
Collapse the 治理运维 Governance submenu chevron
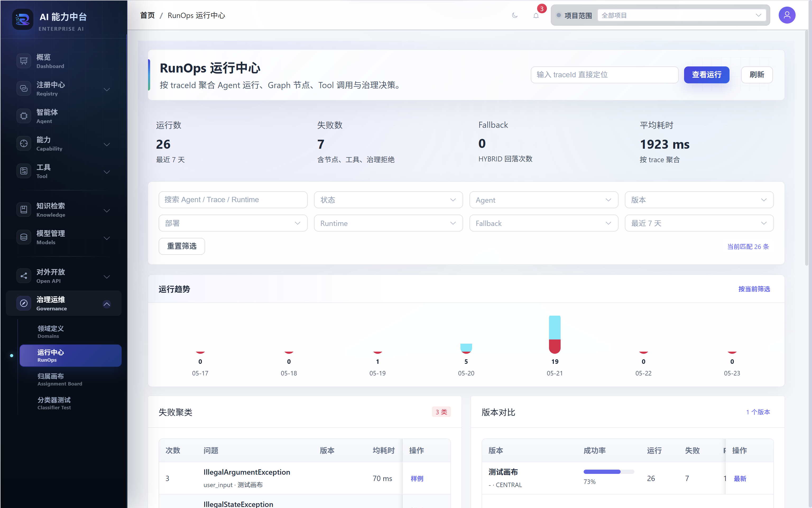tap(107, 304)
